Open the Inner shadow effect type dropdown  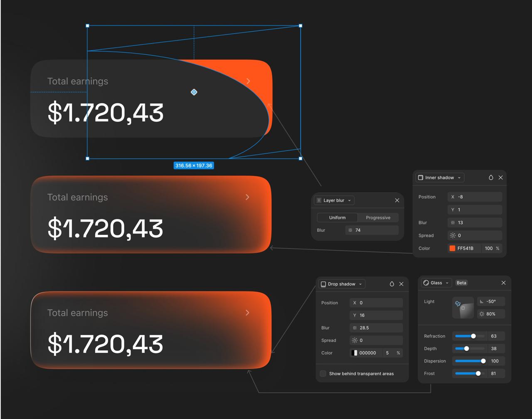pyautogui.click(x=440, y=177)
